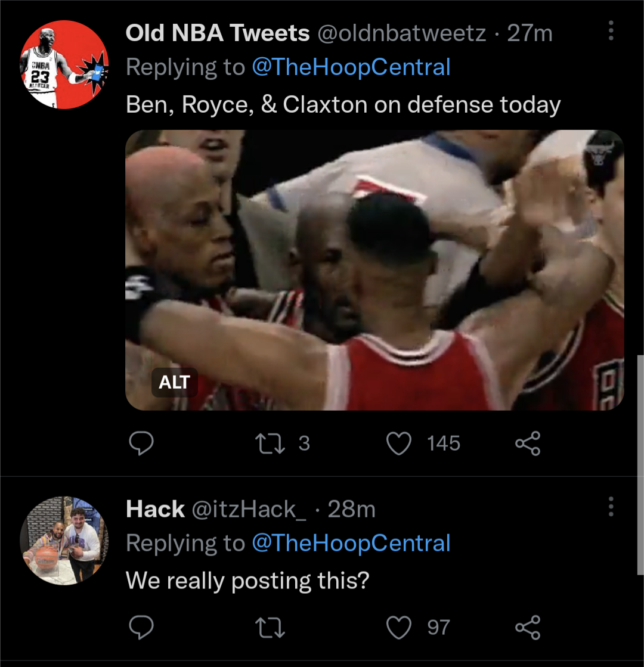Open Old NBA Tweets profile picture

click(64, 64)
